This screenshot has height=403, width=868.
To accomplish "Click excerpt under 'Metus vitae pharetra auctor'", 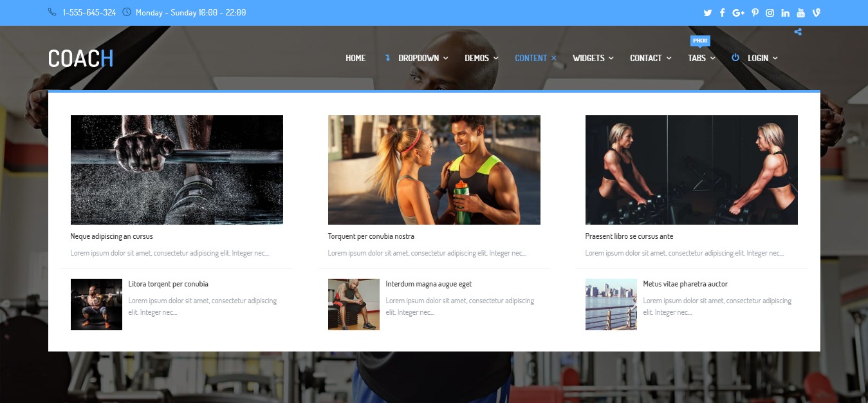I will (717, 306).
